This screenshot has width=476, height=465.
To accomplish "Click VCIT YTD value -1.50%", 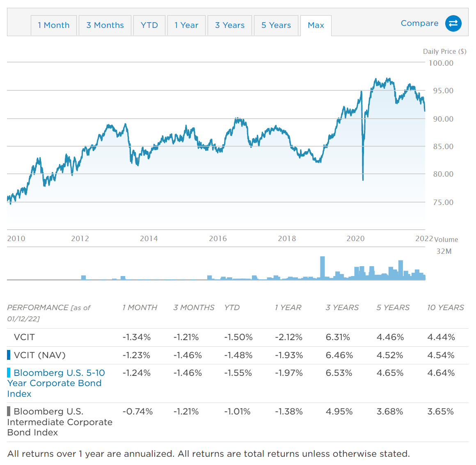I will tap(238, 337).
